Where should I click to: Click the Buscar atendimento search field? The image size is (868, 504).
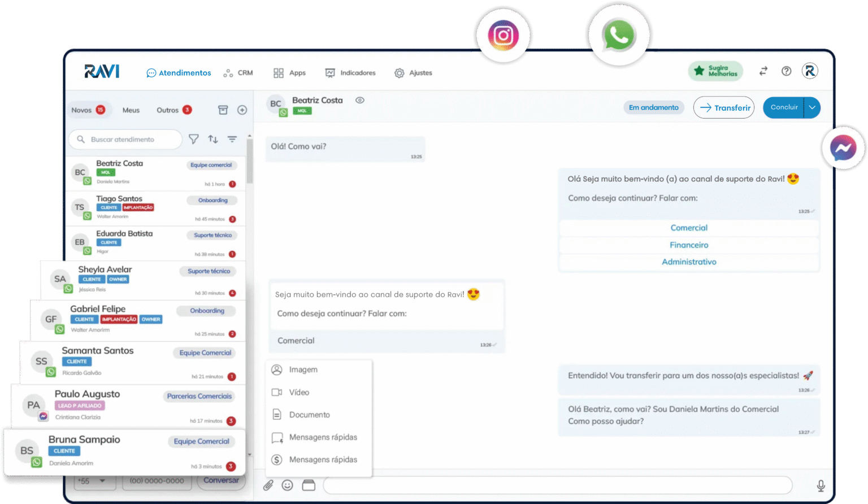tap(130, 140)
